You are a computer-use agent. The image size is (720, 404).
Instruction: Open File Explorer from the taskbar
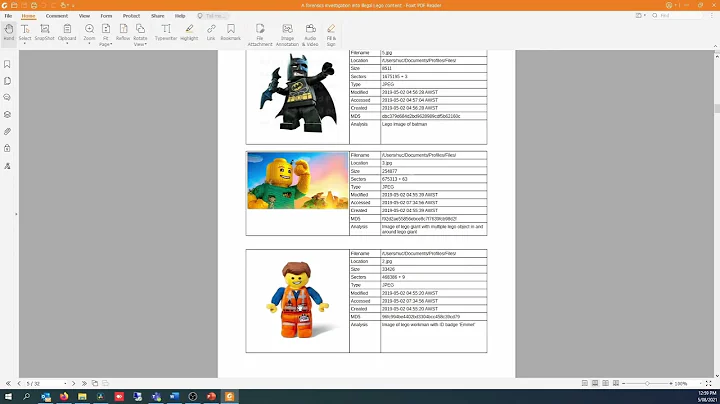coord(82,396)
